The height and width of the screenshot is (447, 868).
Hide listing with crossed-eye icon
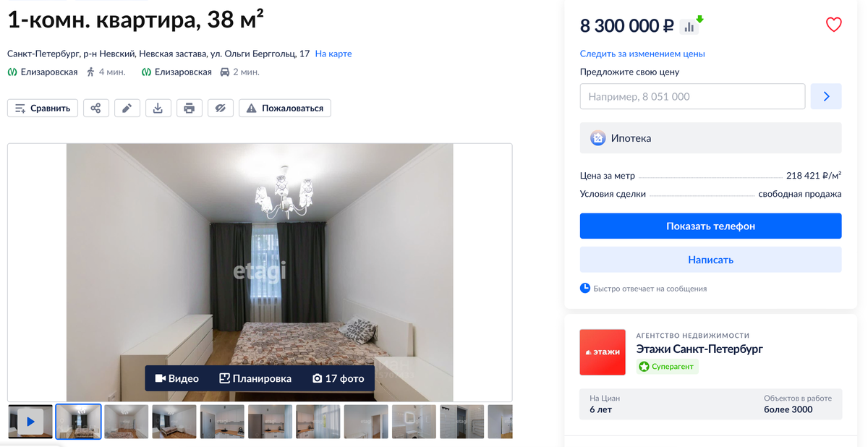(221, 108)
